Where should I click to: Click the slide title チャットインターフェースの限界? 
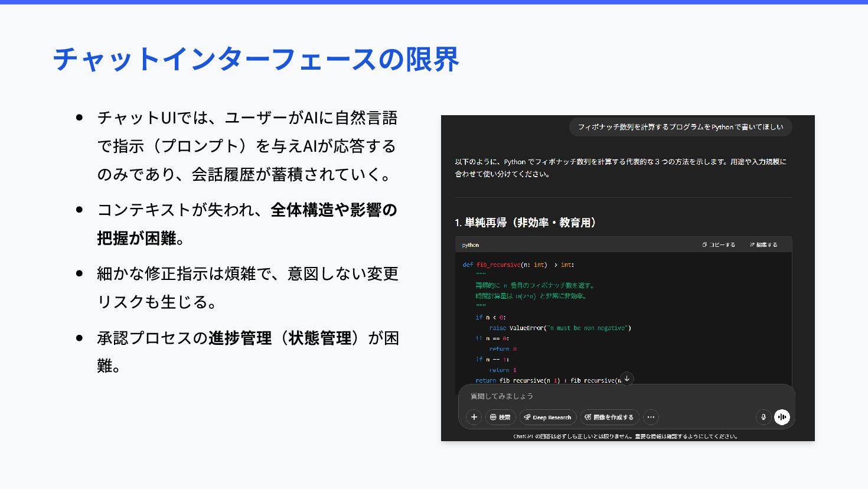tap(256, 59)
